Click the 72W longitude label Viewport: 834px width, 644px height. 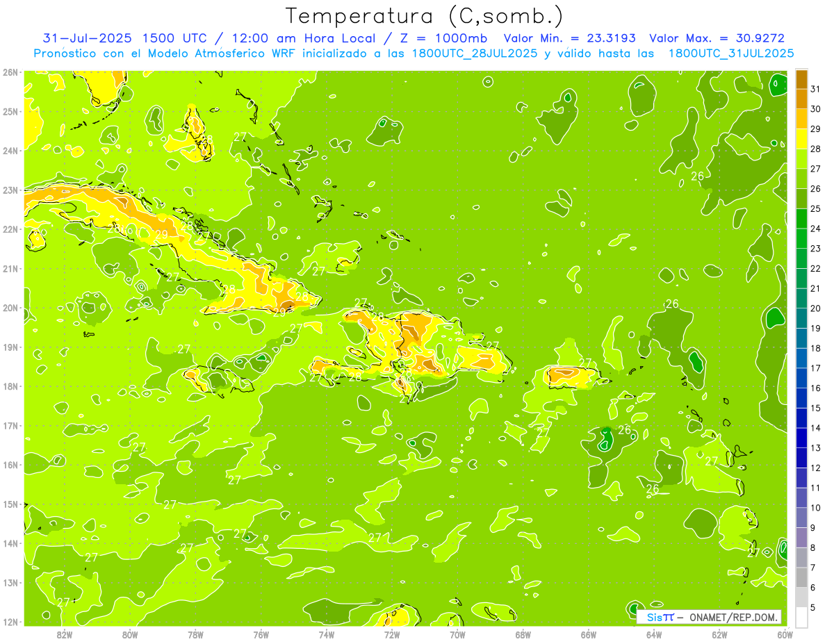392,634
